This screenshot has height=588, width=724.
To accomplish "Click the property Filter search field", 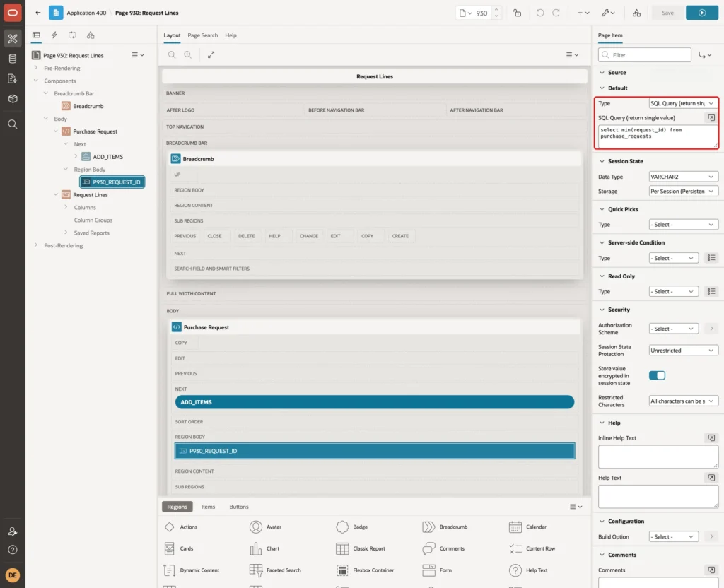I will pos(645,55).
